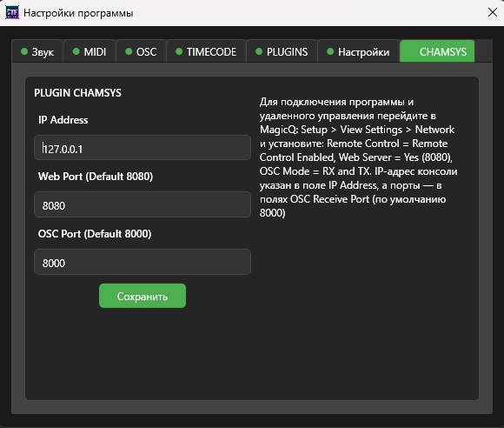The height and width of the screenshot is (428, 504).
Task: Click the IP Address label
Action: pos(63,120)
